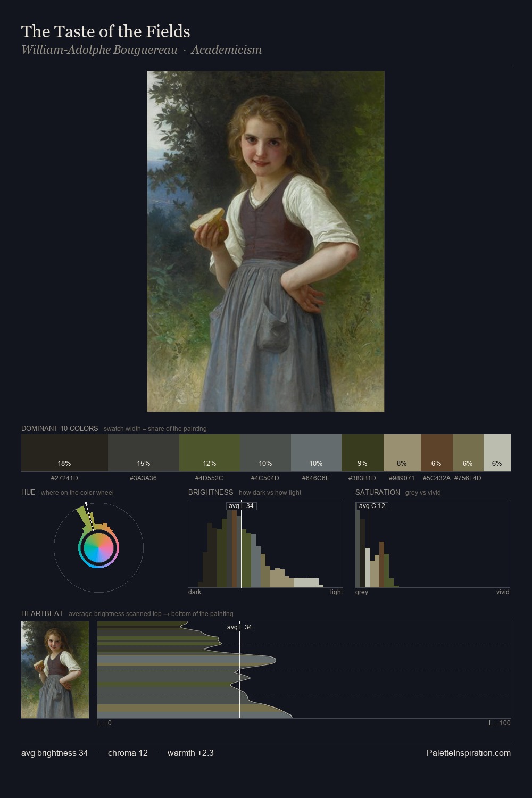Pick the 10% slate swatch above #646C6E
Screen dimensions: 532x798
[x=316, y=453]
